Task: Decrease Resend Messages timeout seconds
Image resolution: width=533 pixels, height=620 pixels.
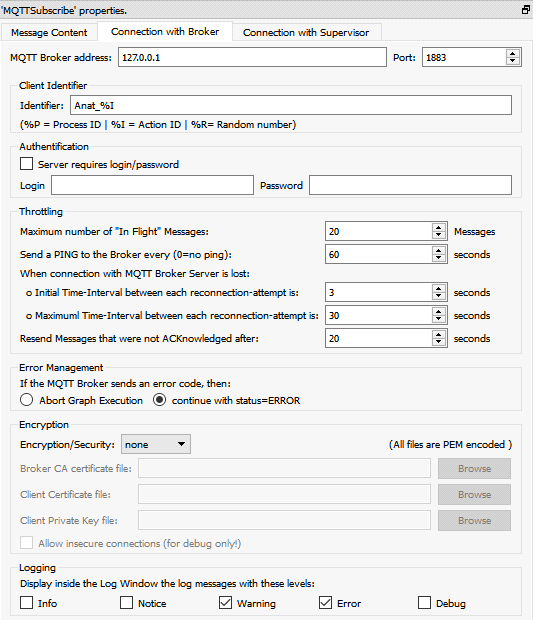Action: [439, 342]
